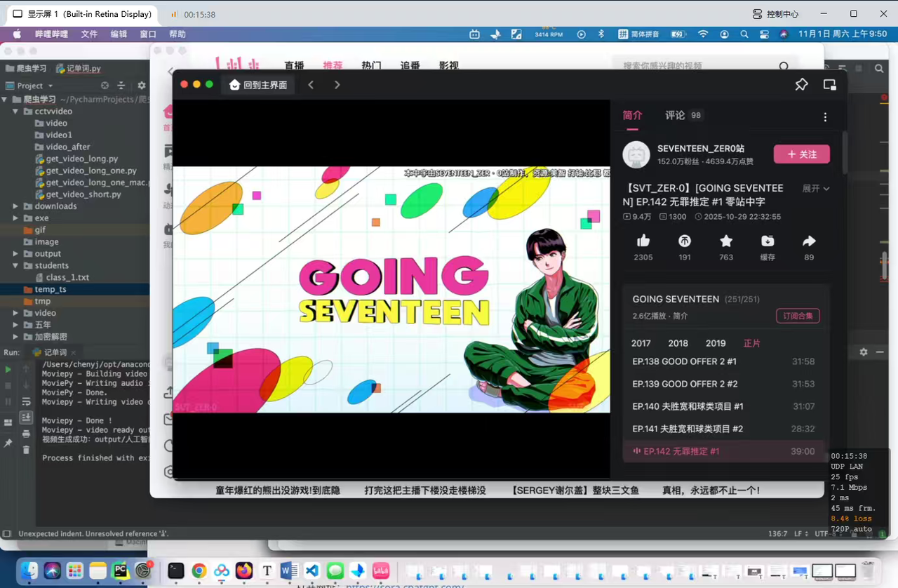Pin the video player window on top
Screen dimensions: 898x588
point(801,85)
